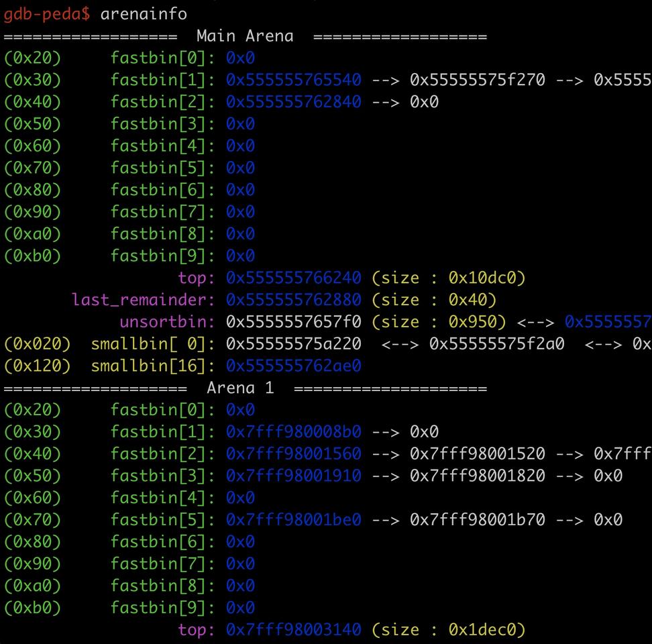Select the Main Arena header text
The height and width of the screenshot is (644, 652).
[245, 36]
